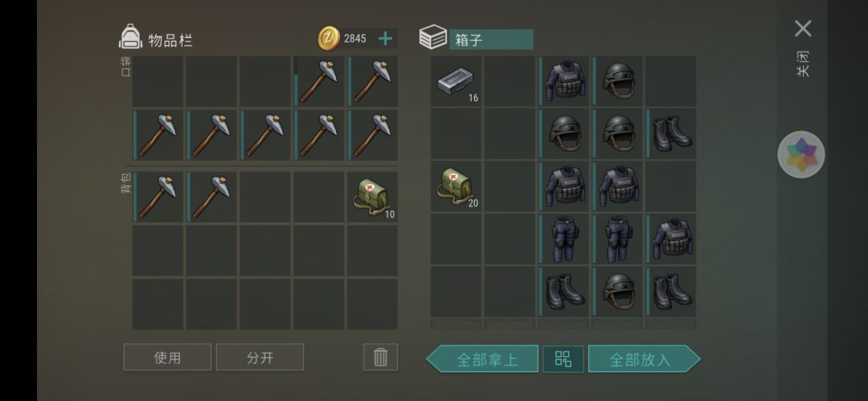Tap the gold coin currency icon
Screen dimensions: 868x401
(x=329, y=39)
